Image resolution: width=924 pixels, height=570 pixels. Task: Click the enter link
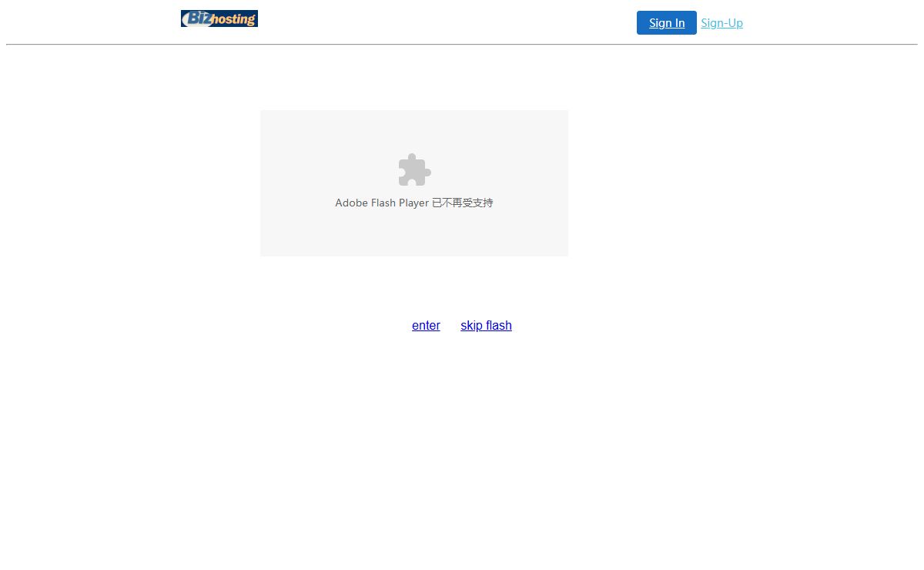point(426,325)
